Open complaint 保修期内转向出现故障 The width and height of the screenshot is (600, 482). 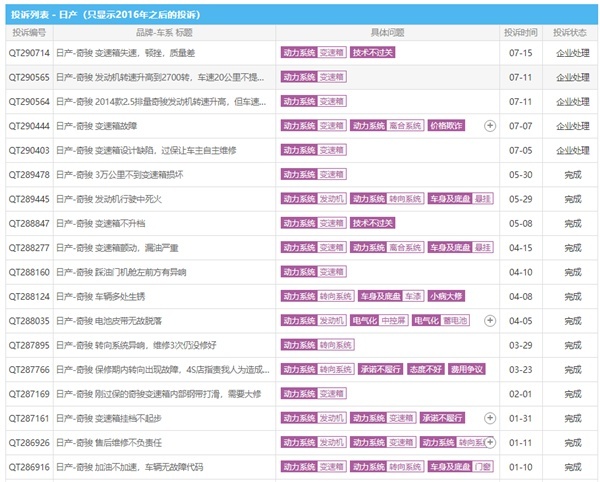point(163,370)
